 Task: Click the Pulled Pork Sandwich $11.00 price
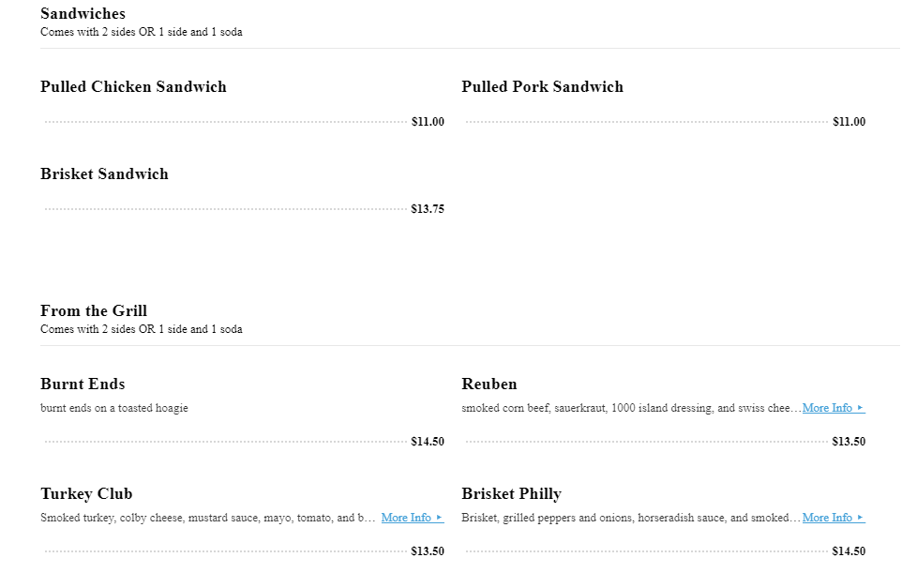point(849,122)
